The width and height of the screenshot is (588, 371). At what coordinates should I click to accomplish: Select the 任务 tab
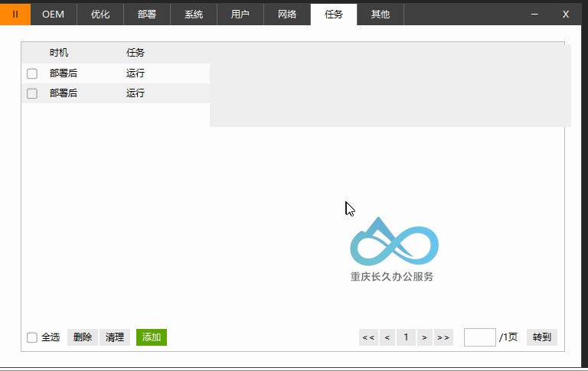click(x=334, y=15)
